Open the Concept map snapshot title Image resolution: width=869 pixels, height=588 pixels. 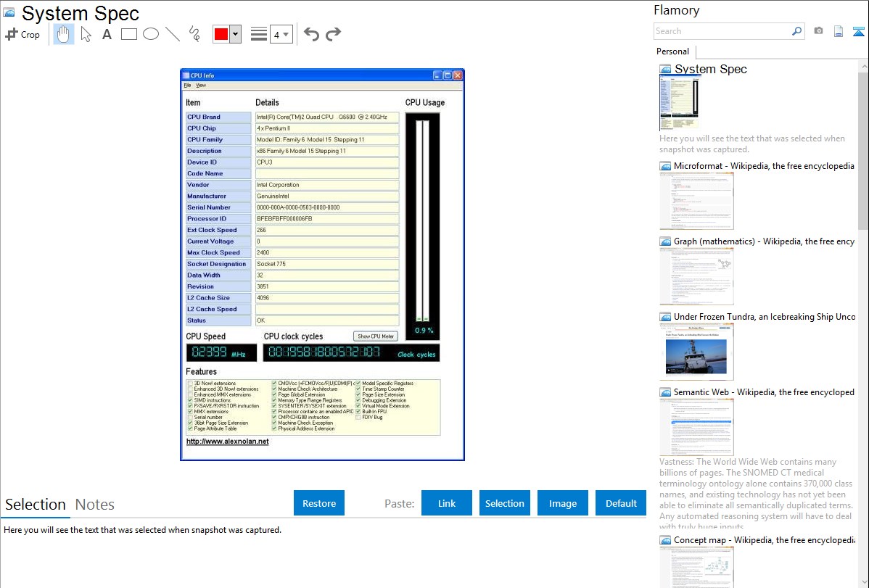(764, 539)
